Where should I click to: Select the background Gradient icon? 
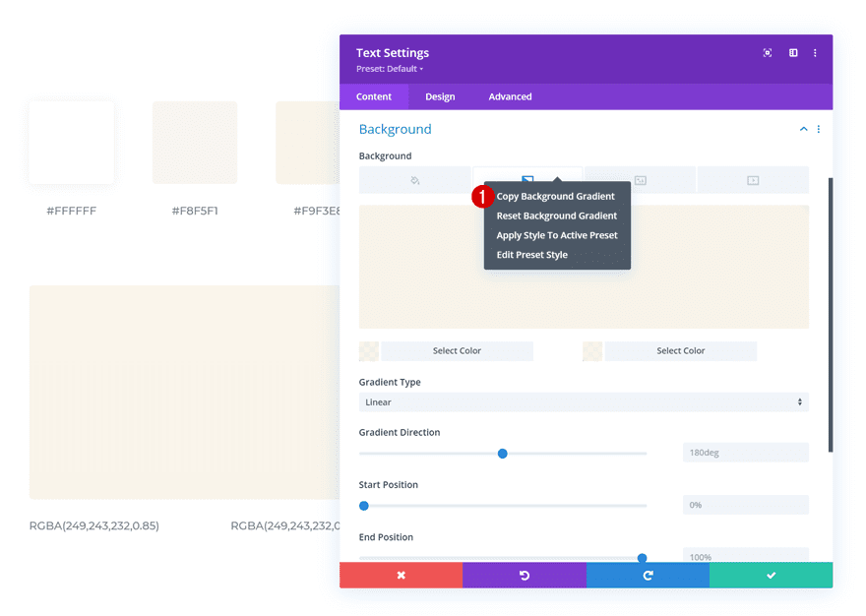pos(526,178)
